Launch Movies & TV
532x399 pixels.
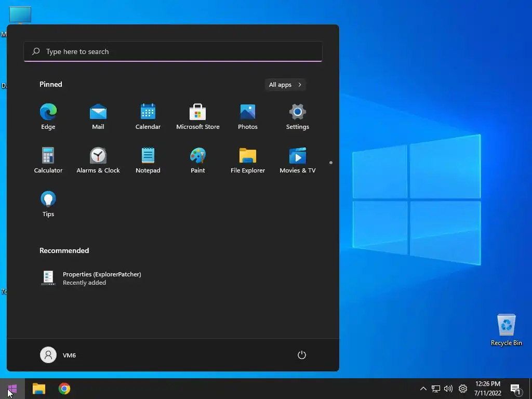click(x=298, y=161)
